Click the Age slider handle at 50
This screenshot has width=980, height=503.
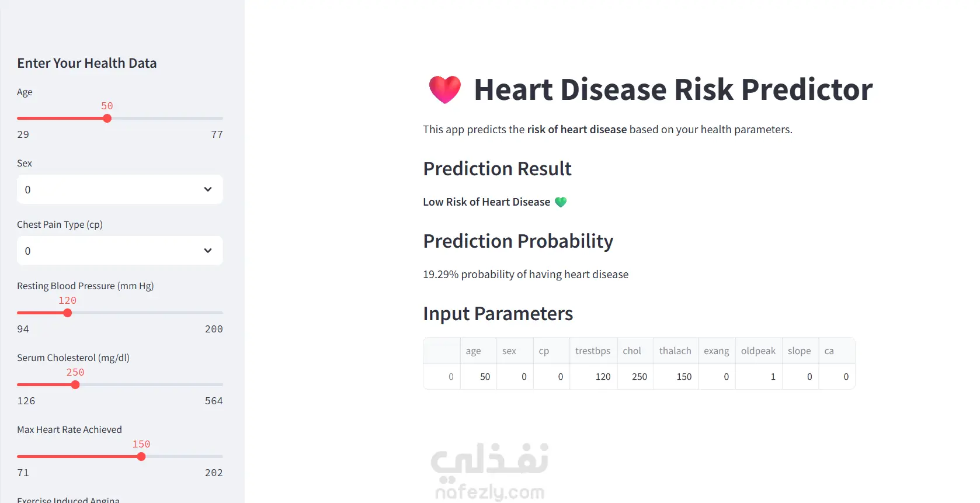pyautogui.click(x=107, y=119)
